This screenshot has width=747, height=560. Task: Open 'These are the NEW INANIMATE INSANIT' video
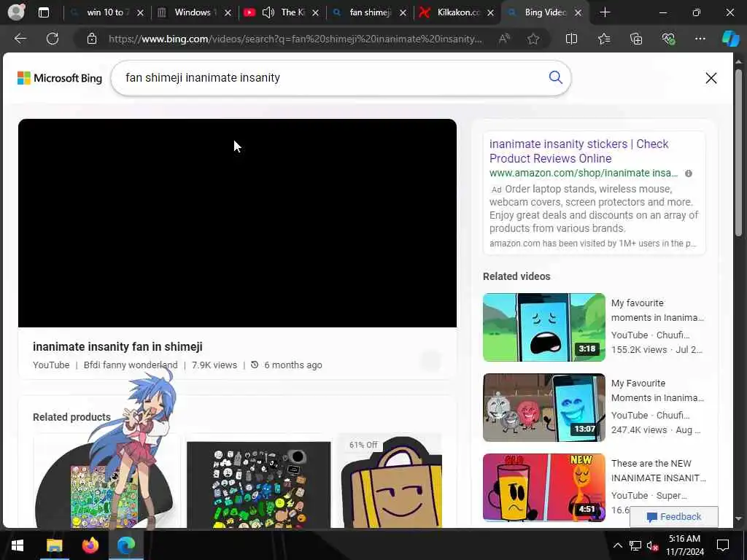659,470
